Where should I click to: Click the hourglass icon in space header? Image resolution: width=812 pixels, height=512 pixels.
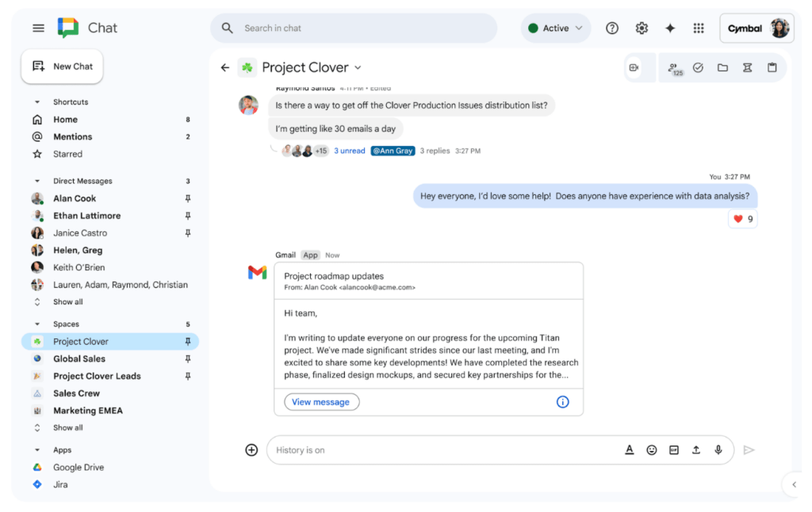tap(747, 67)
